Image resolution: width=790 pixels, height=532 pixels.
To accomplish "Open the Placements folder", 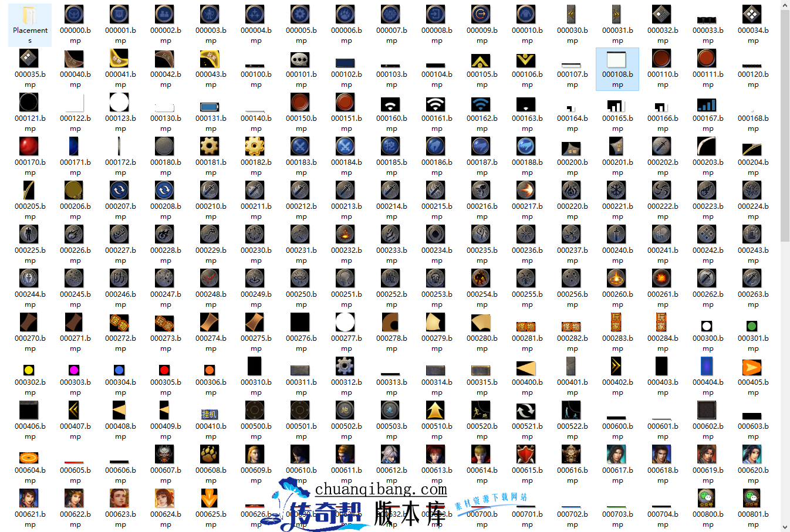I will [29, 25].
